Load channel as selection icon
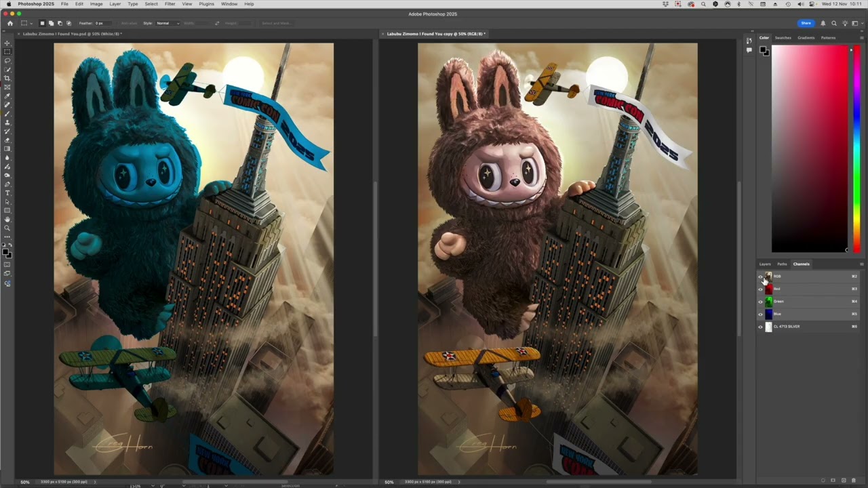This screenshot has height=488, width=868. coord(824,481)
